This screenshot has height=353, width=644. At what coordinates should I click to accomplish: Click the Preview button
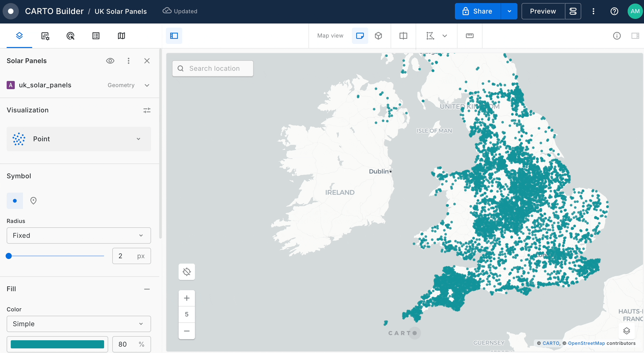(543, 11)
